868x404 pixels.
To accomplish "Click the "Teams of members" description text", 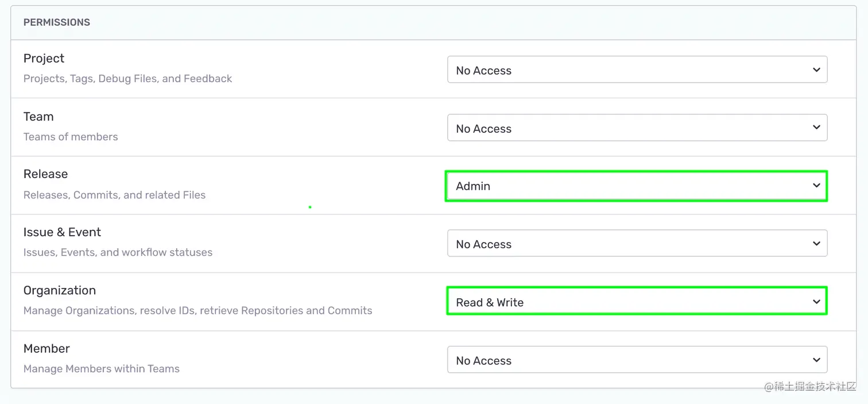I will coord(71,137).
